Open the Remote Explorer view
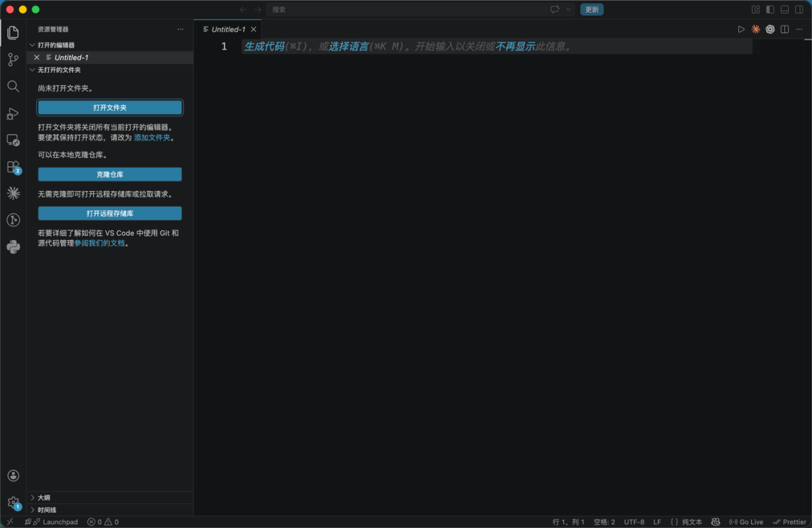 click(13, 140)
